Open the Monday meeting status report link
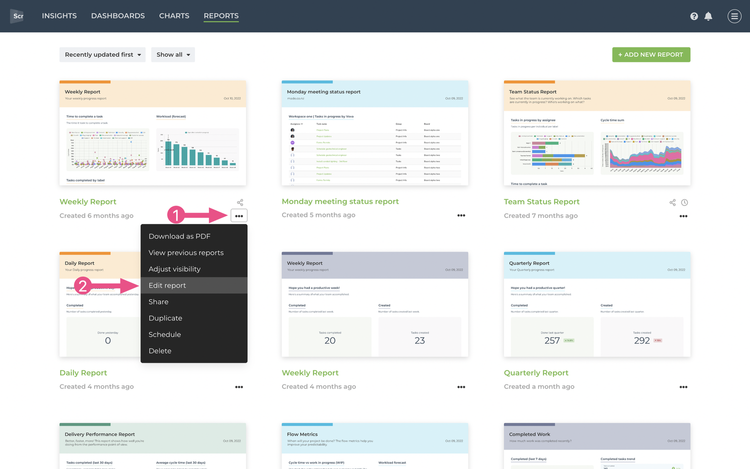The height and width of the screenshot is (469, 750). [340, 202]
